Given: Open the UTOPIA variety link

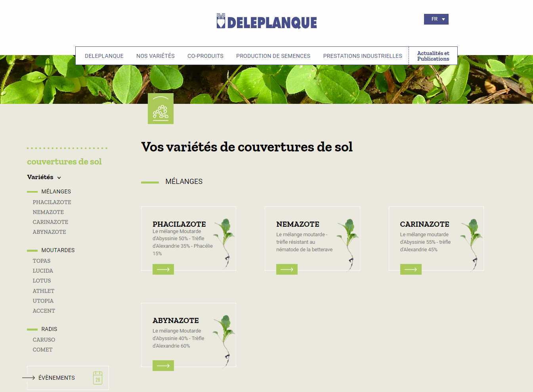Looking at the screenshot, I should [x=43, y=301].
